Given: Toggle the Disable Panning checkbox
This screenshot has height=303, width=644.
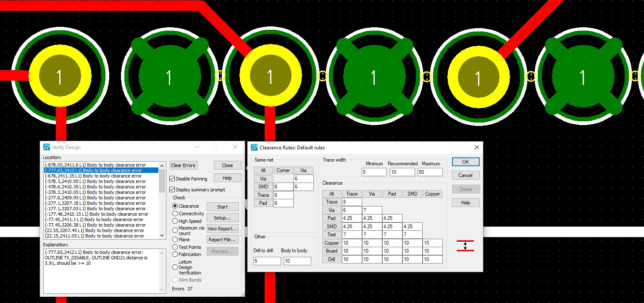Looking at the screenshot, I should click(x=172, y=179).
